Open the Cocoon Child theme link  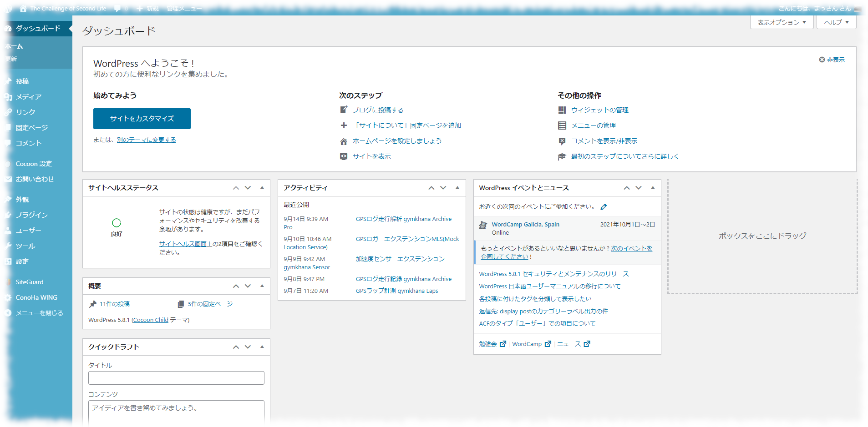151,320
